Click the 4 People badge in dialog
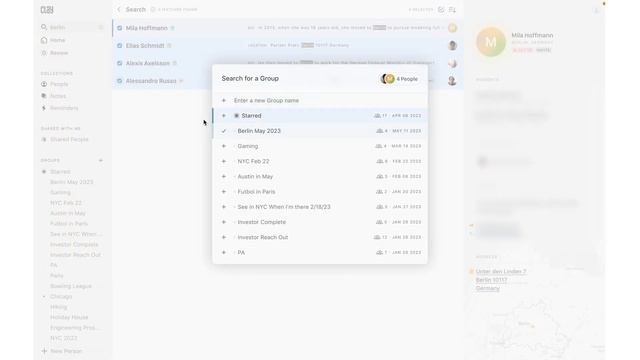The height and width of the screenshot is (360, 640). [x=400, y=79]
